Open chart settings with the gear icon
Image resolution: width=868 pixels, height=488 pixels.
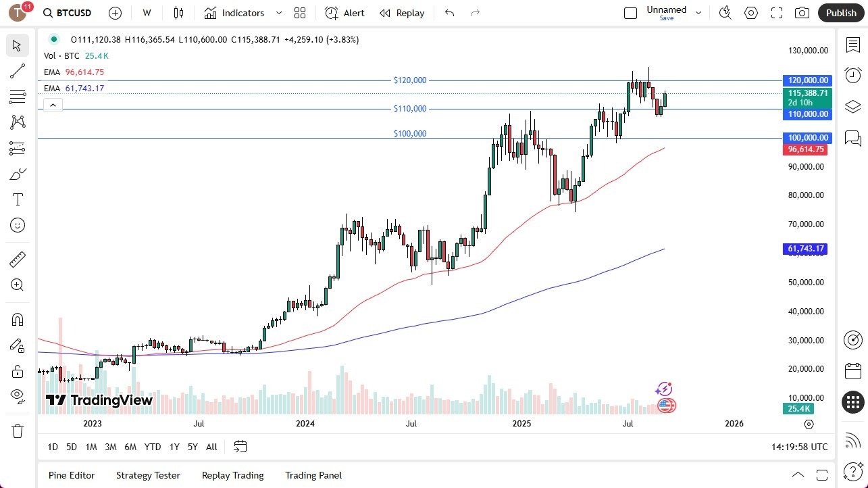click(x=750, y=12)
